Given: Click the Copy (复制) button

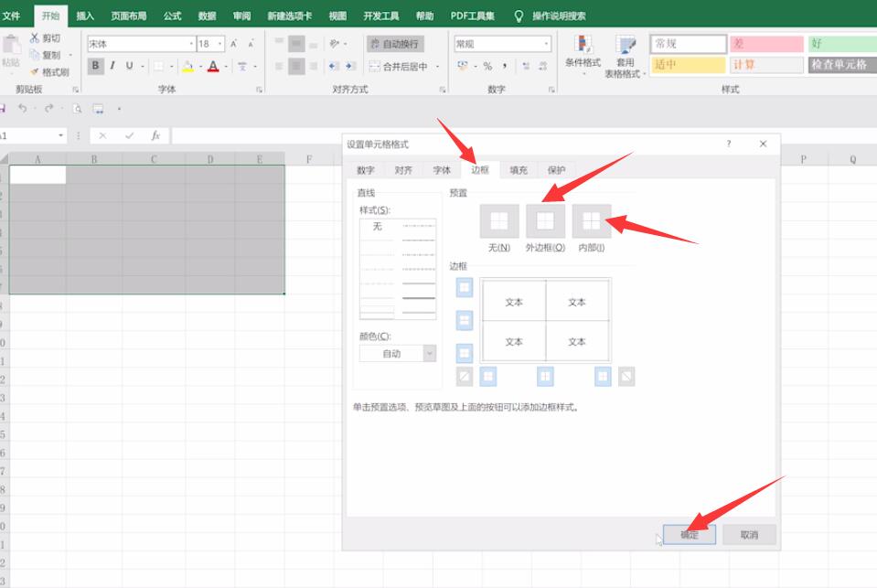Looking at the screenshot, I should coord(46,55).
